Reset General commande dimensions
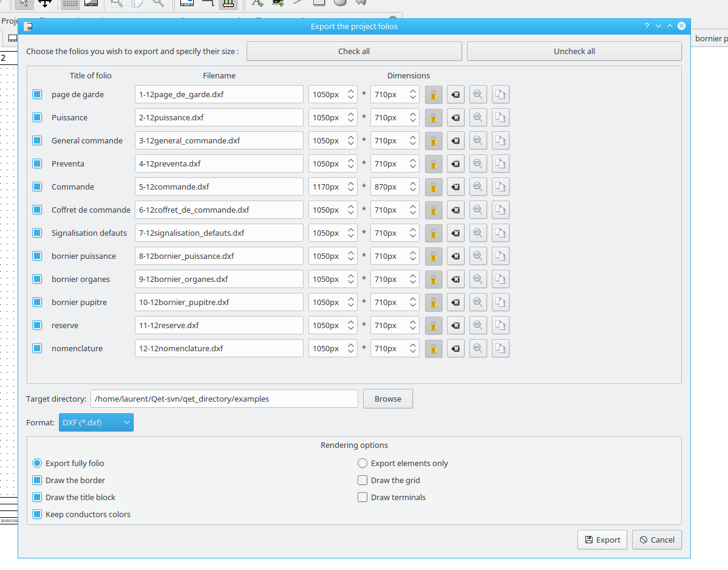 click(x=455, y=140)
